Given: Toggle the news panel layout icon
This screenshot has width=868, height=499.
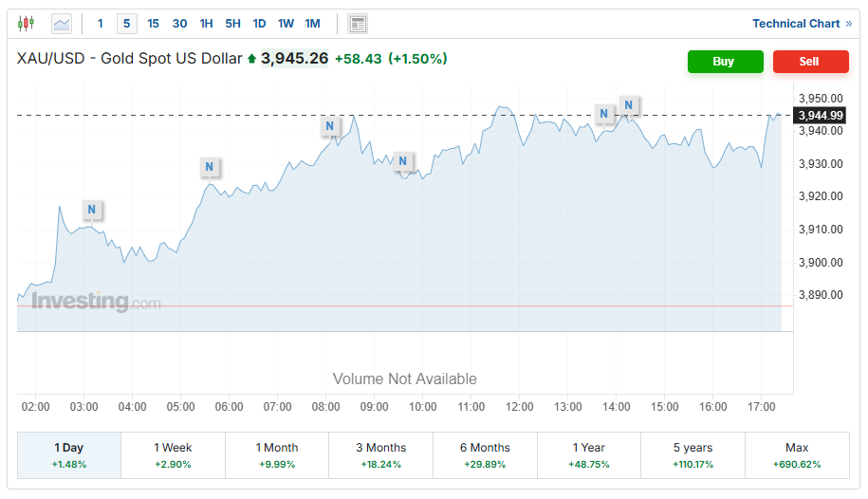Looking at the screenshot, I should pyautogui.click(x=358, y=24).
